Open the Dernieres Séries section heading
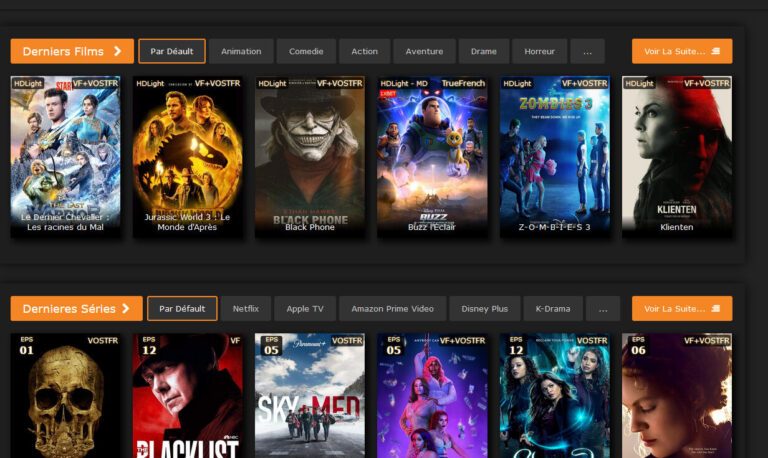Screen dimensions: 768x458 [x=76, y=309]
